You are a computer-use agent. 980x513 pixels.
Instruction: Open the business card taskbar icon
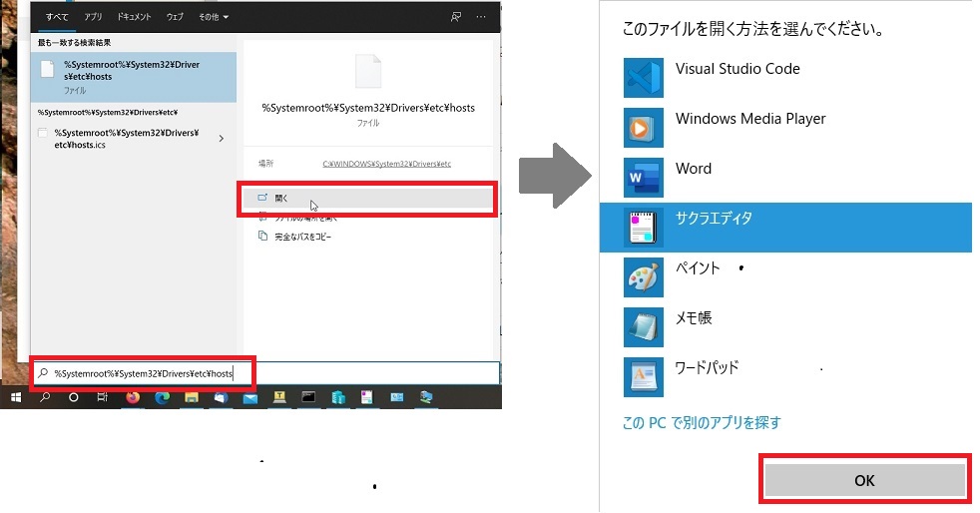click(x=397, y=397)
